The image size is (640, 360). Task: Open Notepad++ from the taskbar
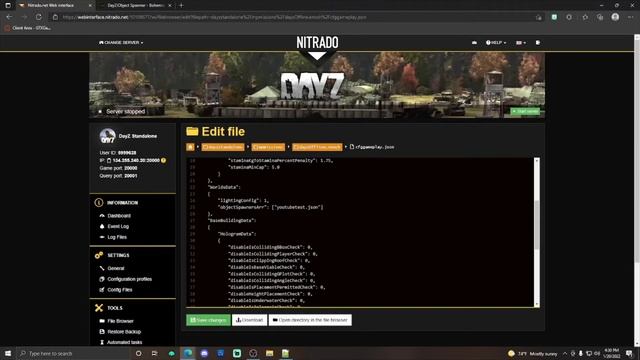pos(285,353)
